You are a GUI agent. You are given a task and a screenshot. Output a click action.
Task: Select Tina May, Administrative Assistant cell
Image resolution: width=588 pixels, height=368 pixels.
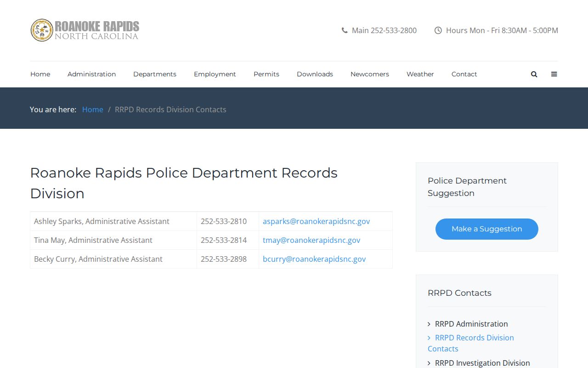(113, 240)
